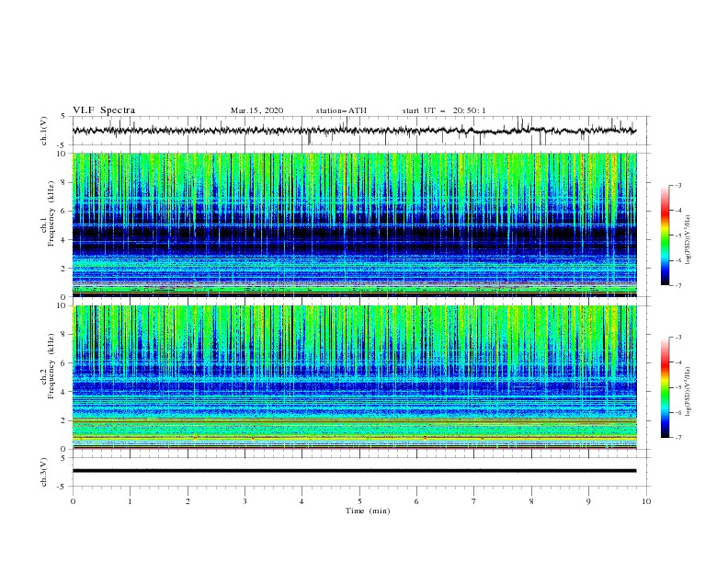
Task: Click the "5" tick on the time axis
Action: (359, 501)
